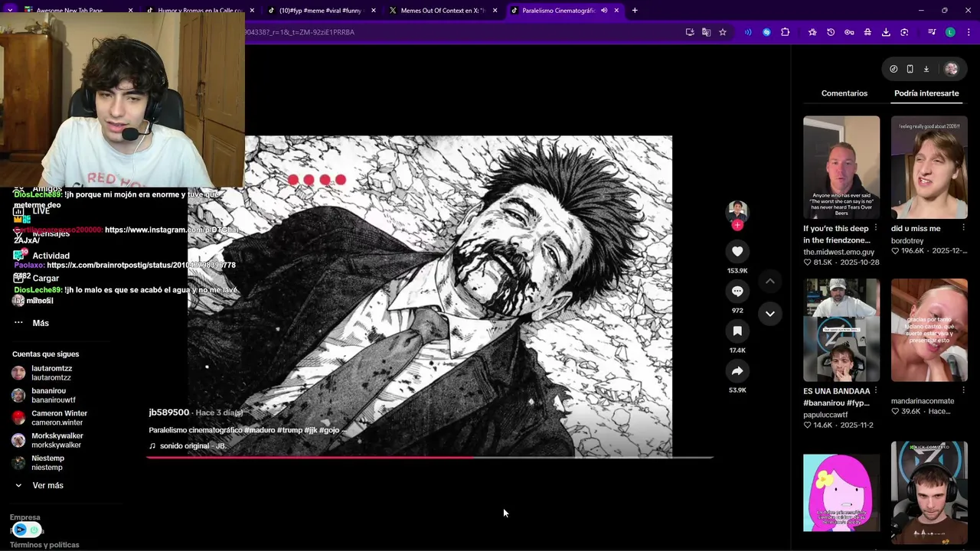The image size is (980, 551).
Task: Click sonido original - JB. sound link
Action: [x=188, y=445]
